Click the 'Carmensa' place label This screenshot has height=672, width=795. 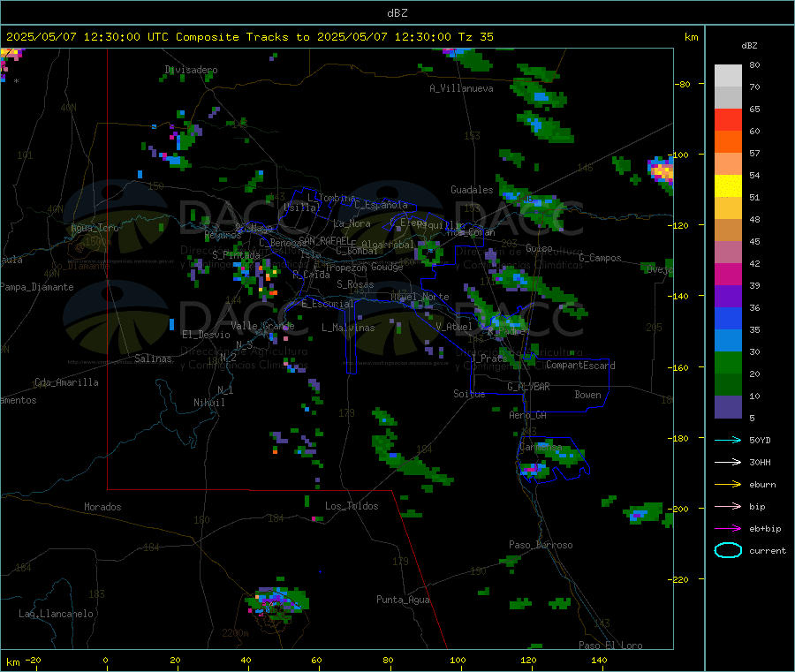[541, 447]
